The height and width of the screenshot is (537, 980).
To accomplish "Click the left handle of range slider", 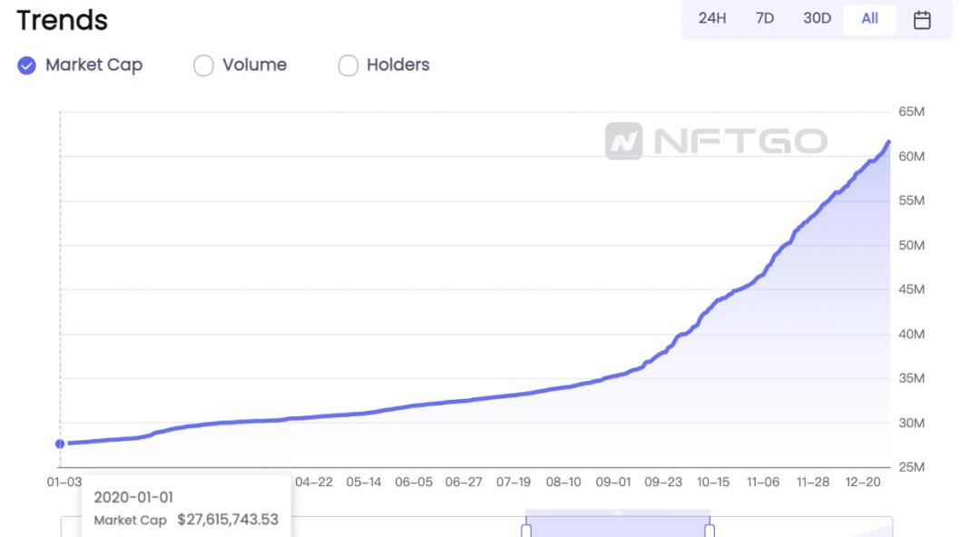I will coord(525,530).
